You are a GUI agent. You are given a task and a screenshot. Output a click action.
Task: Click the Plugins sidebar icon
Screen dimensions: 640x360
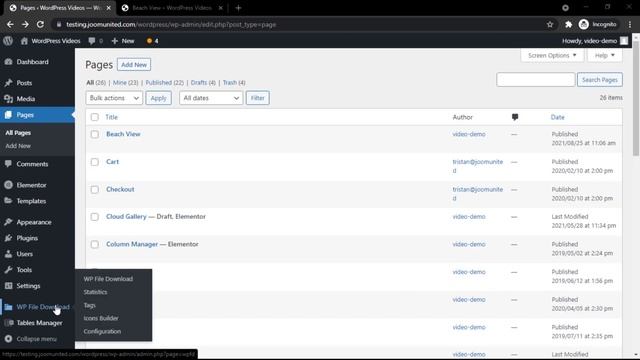tap(8, 238)
